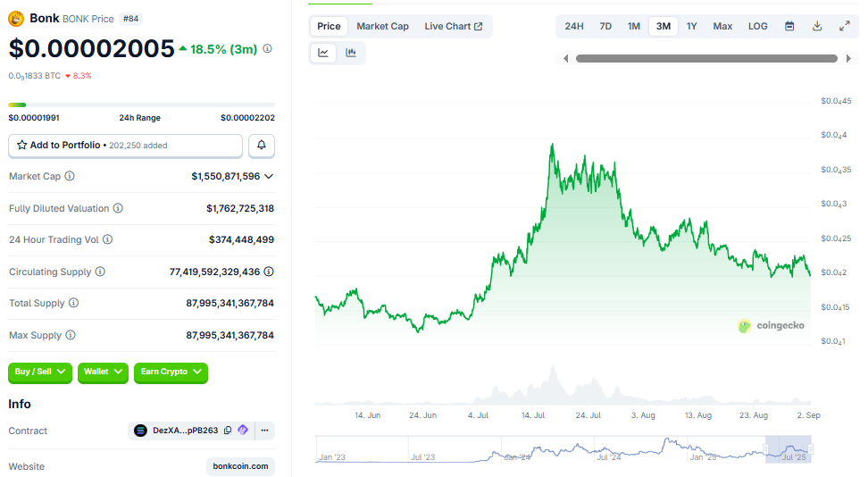Click the star icon in Add to Portfolio
The image size is (868, 477).
point(22,145)
